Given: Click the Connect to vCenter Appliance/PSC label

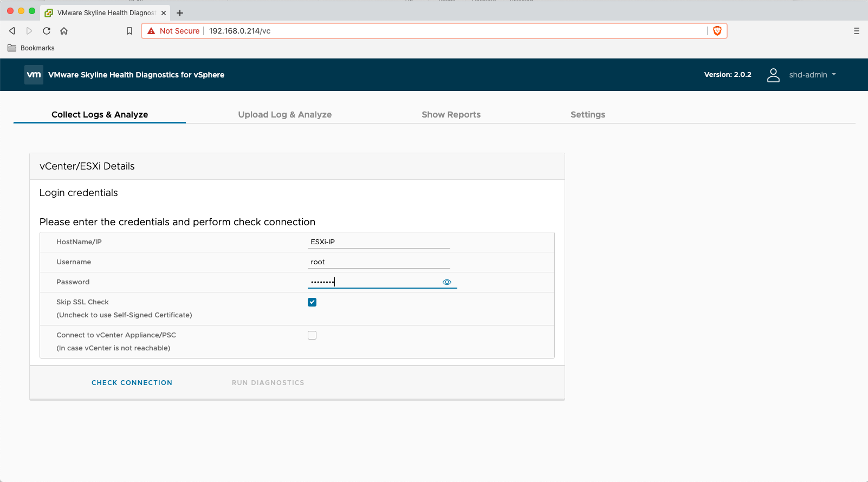Looking at the screenshot, I should click(x=116, y=335).
